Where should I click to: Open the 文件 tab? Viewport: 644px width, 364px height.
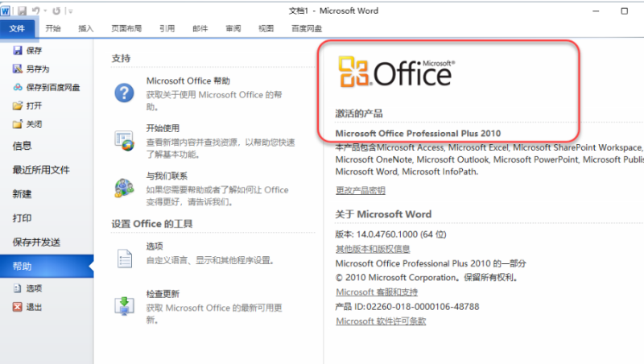[x=17, y=28]
